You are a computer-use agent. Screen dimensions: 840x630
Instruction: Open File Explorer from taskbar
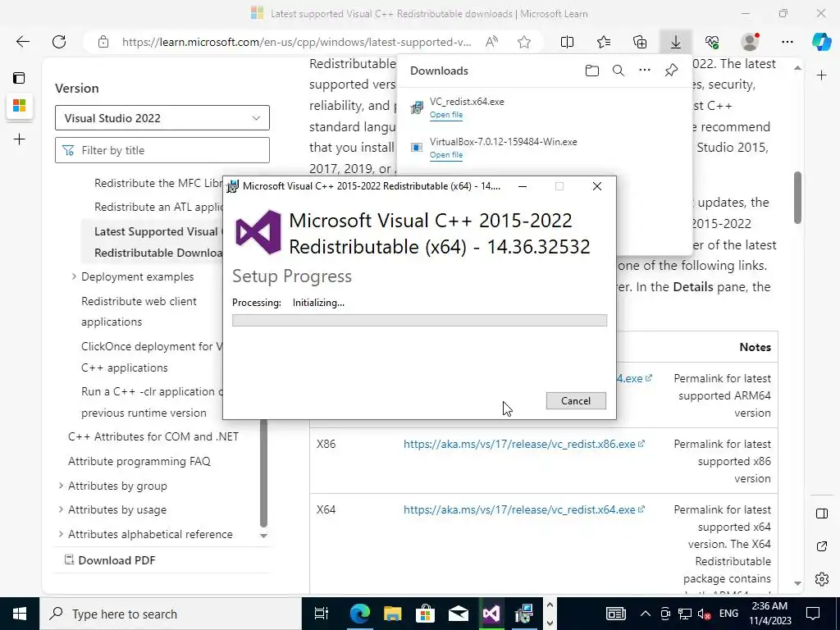[392, 614]
